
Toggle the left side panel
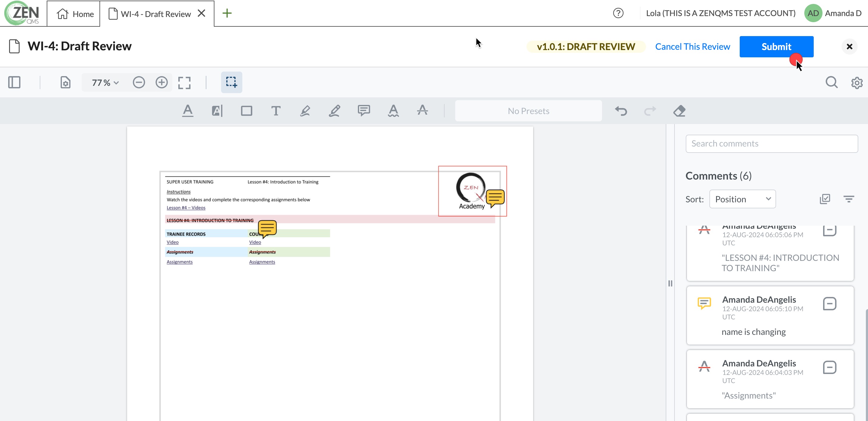pyautogui.click(x=14, y=82)
